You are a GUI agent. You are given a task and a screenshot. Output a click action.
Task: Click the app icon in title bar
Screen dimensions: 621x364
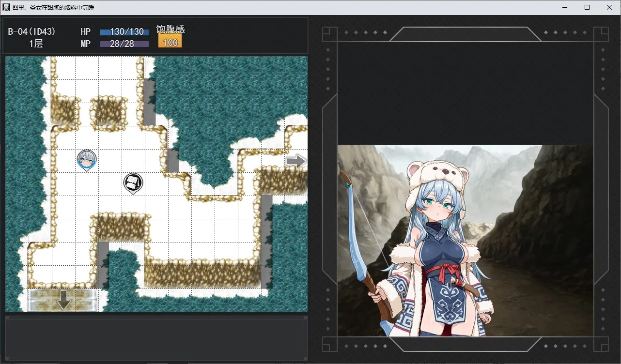pyautogui.click(x=6, y=7)
